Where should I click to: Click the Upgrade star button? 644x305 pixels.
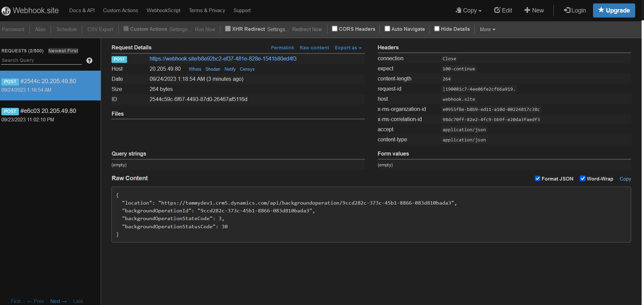[x=614, y=10]
